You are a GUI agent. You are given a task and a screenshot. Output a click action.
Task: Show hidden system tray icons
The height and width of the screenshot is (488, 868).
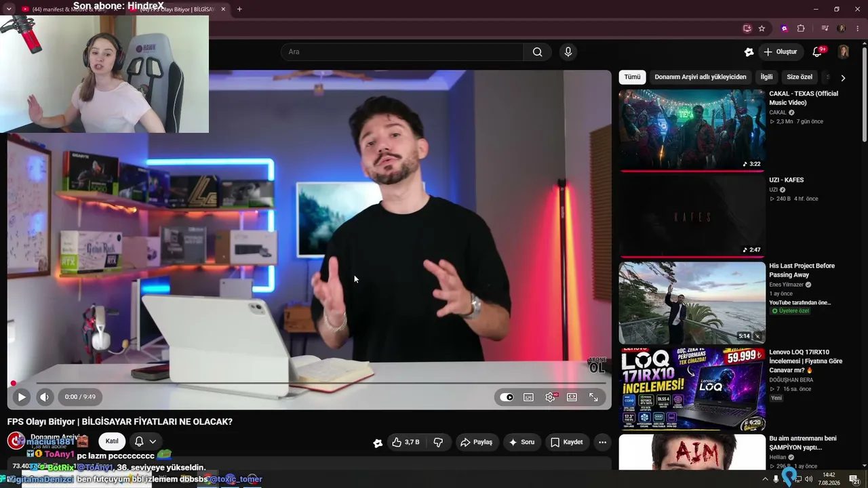pos(766,479)
